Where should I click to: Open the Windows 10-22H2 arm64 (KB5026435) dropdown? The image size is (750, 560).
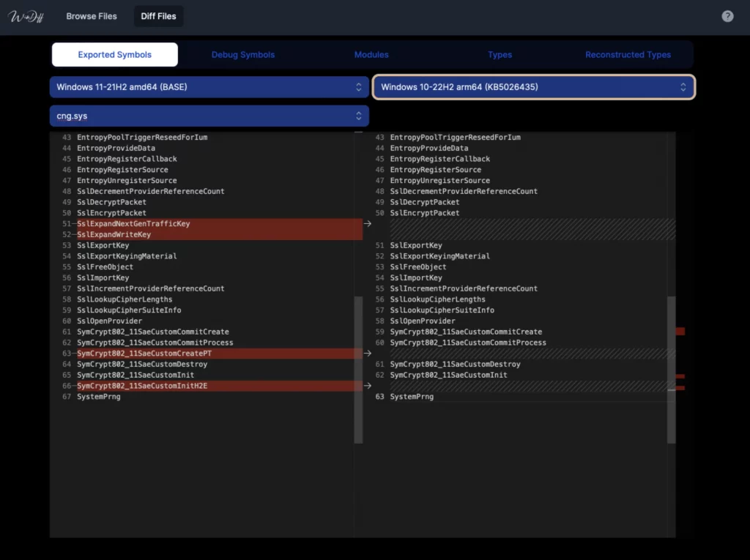click(x=534, y=87)
